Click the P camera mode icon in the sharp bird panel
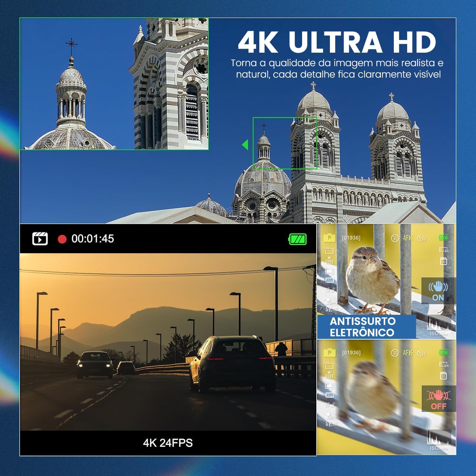This screenshot has height=476, width=476. coord(329,238)
